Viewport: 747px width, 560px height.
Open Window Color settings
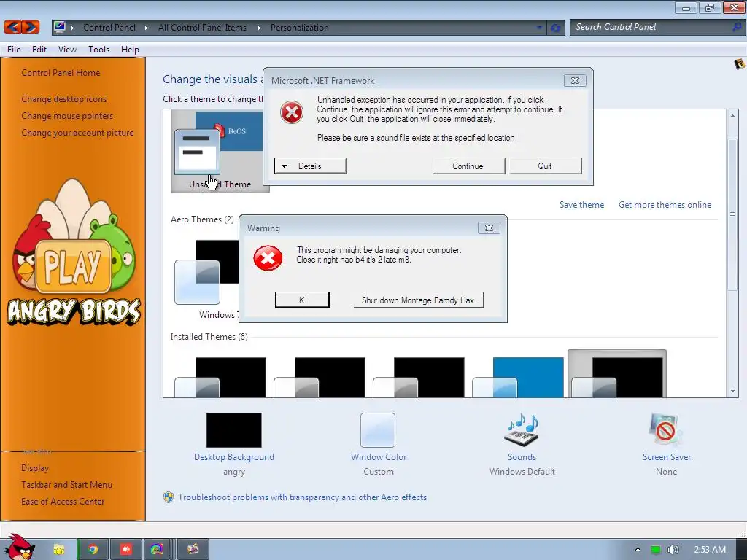[x=379, y=444]
